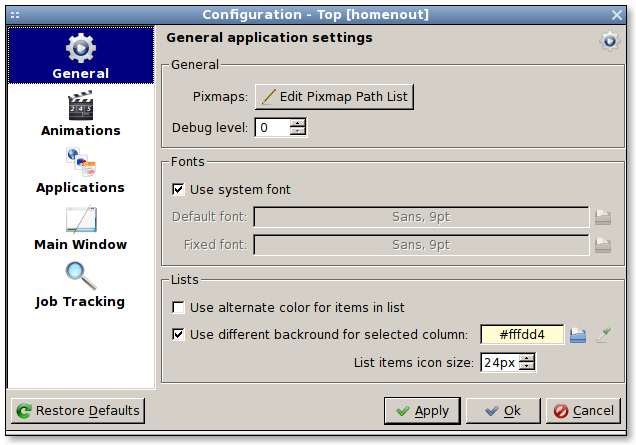Click the 'General application settings' heading
Image resolution: width=636 pixels, height=445 pixels.
(x=269, y=38)
